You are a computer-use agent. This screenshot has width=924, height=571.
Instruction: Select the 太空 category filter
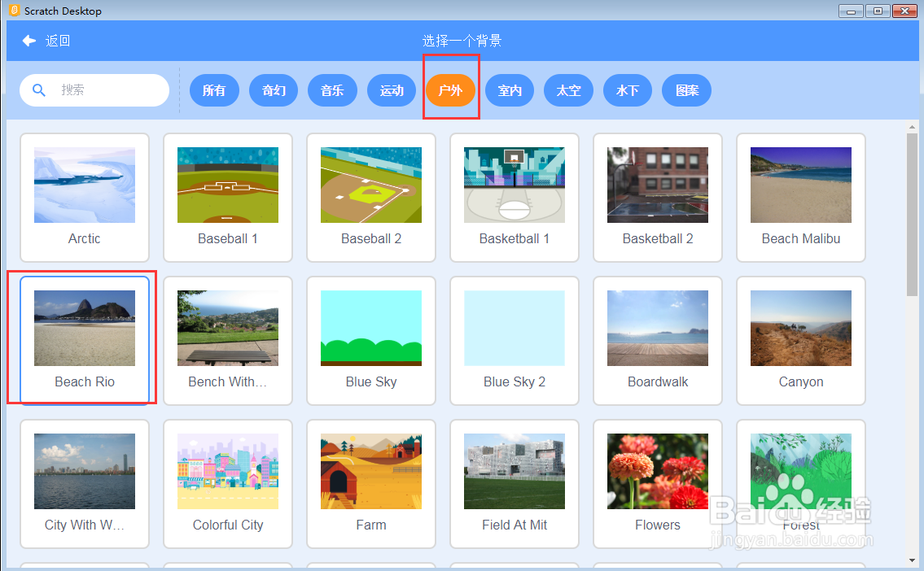pyautogui.click(x=569, y=90)
